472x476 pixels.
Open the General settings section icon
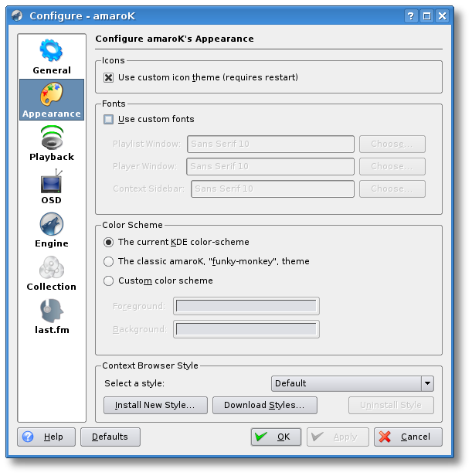coord(51,51)
